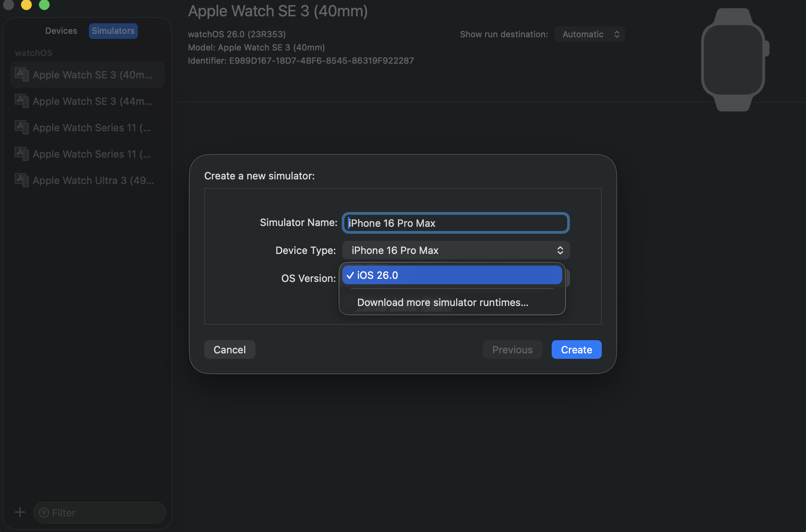The image size is (806, 532).
Task: Open Show run destination Automatic popup
Action: 590,34
